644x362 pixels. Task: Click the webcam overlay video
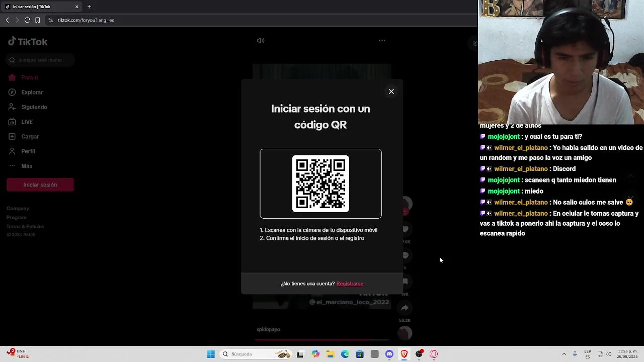(561, 62)
